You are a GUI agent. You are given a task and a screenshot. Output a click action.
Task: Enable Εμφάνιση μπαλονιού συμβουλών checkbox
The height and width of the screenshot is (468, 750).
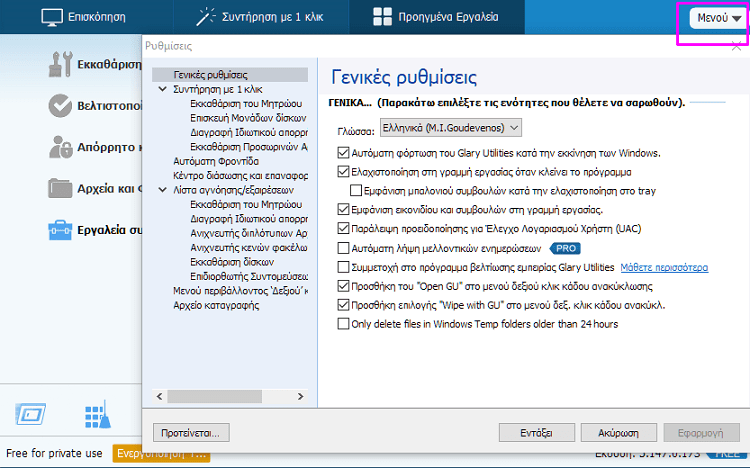point(355,191)
